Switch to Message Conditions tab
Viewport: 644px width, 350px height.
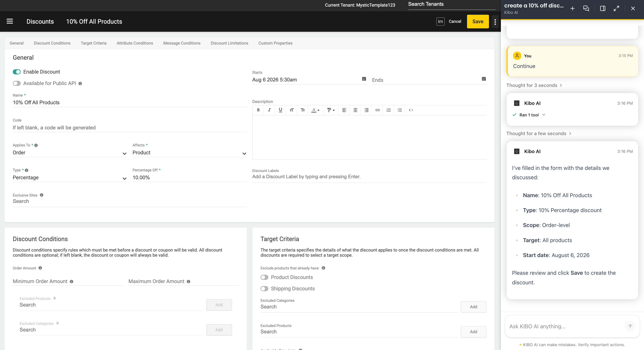[182, 43]
